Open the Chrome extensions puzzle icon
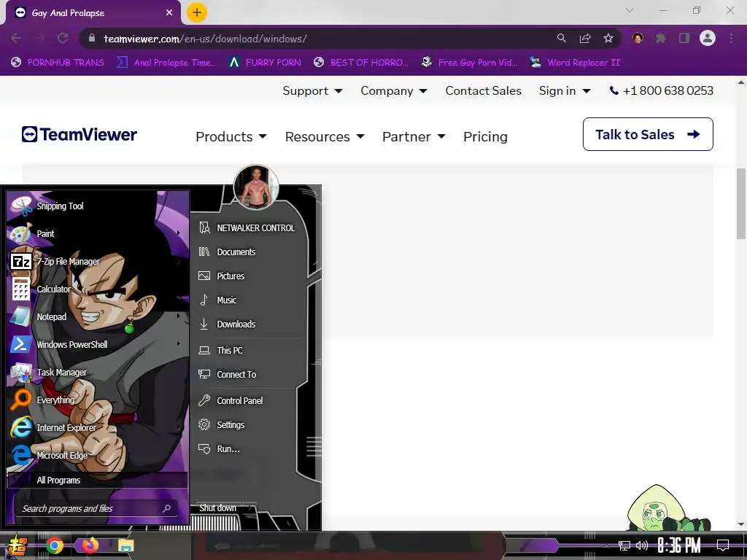This screenshot has width=747, height=560. tap(661, 38)
